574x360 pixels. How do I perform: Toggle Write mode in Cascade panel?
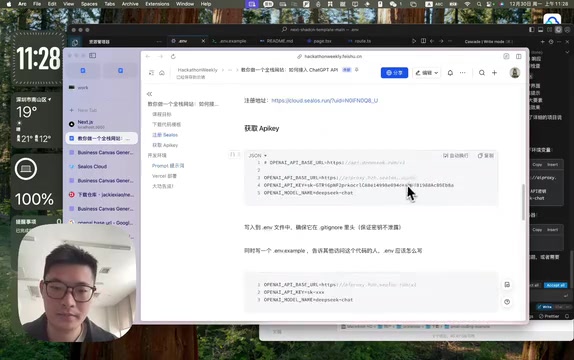click(x=545, y=307)
